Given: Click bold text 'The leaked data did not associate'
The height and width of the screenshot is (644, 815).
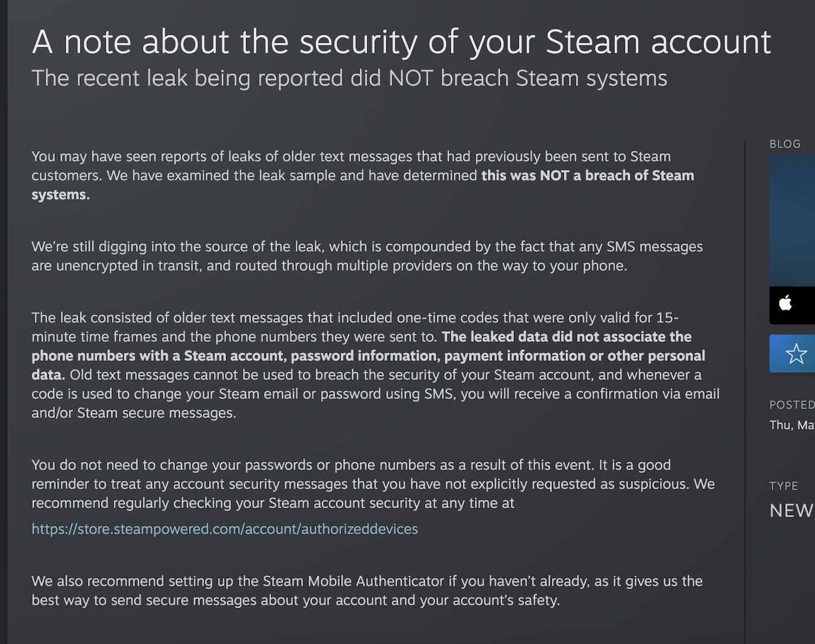Looking at the screenshot, I should click(368, 355).
